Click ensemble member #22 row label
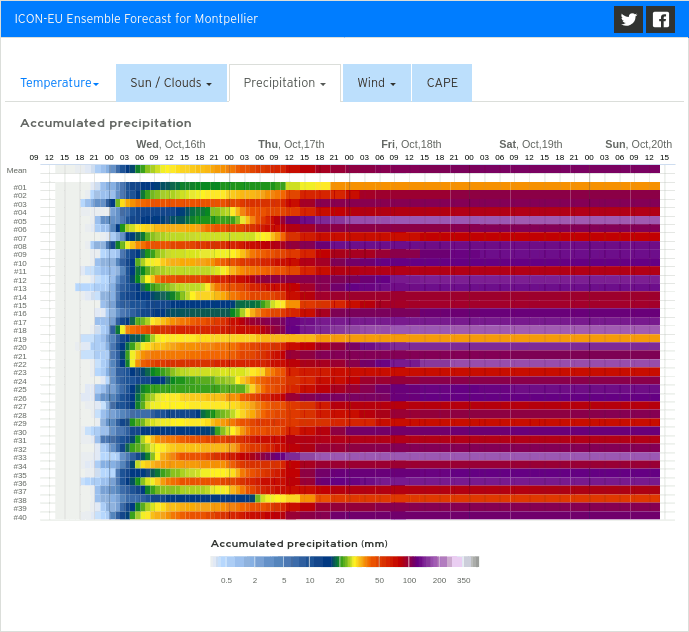The height and width of the screenshot is (632, 689). click(20, 364)
